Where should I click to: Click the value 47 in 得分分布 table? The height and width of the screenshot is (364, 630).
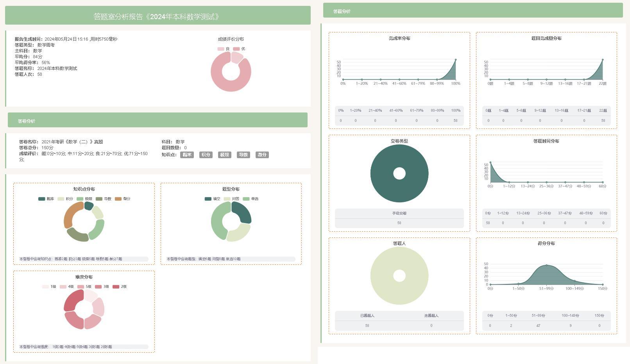click(539, 326)
